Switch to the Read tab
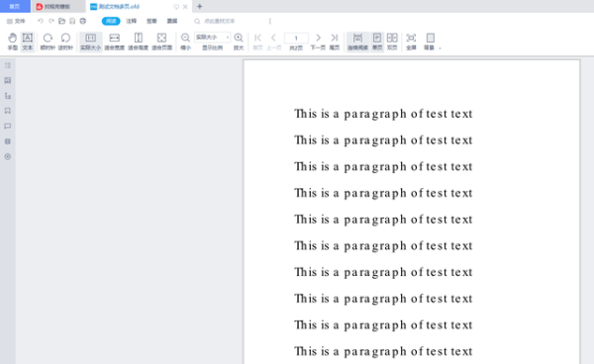594x364 pixels. (x=111, y=21)
